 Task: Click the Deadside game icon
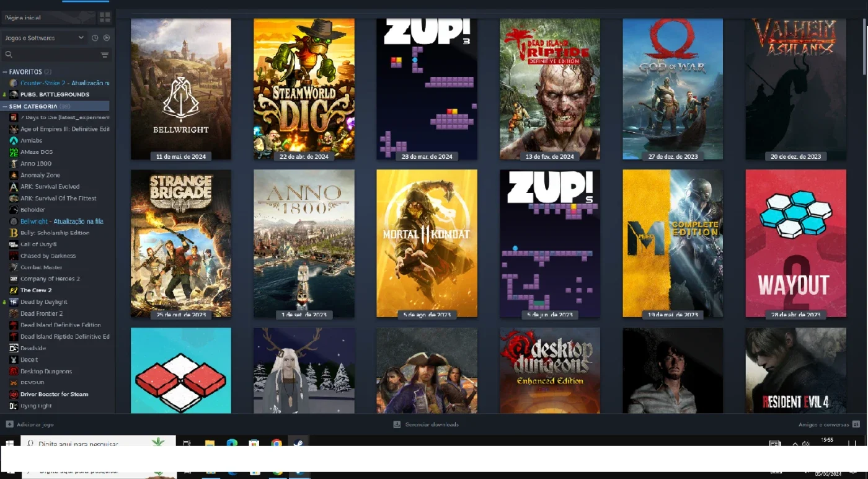(14, 348)
